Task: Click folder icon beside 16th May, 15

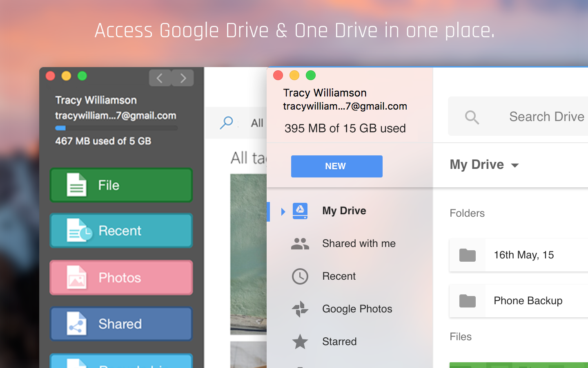Action: (468, 255)
